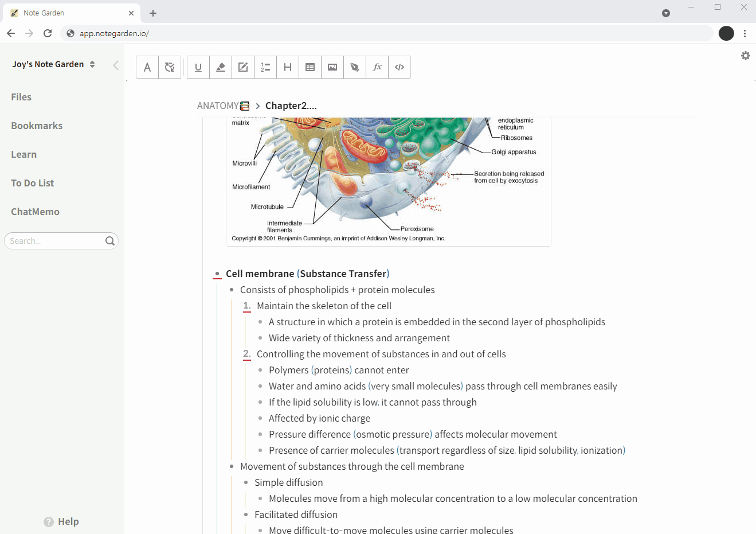Insert a math formula with fx icon
756x534 pixels.
[x=377, y=67]
